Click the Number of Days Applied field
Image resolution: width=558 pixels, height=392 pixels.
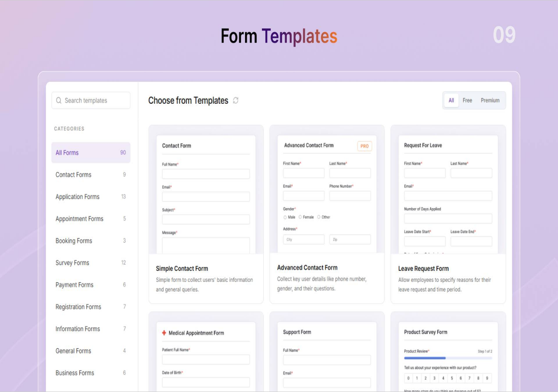tap(448, 218)
